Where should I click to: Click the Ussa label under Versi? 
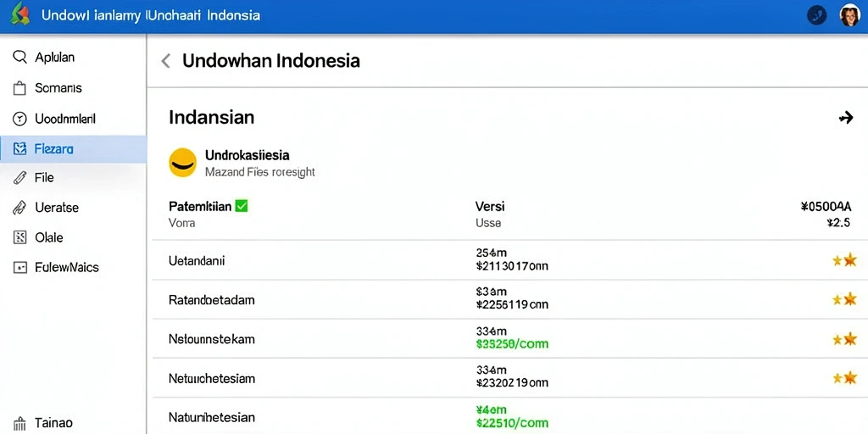[488, 223]
